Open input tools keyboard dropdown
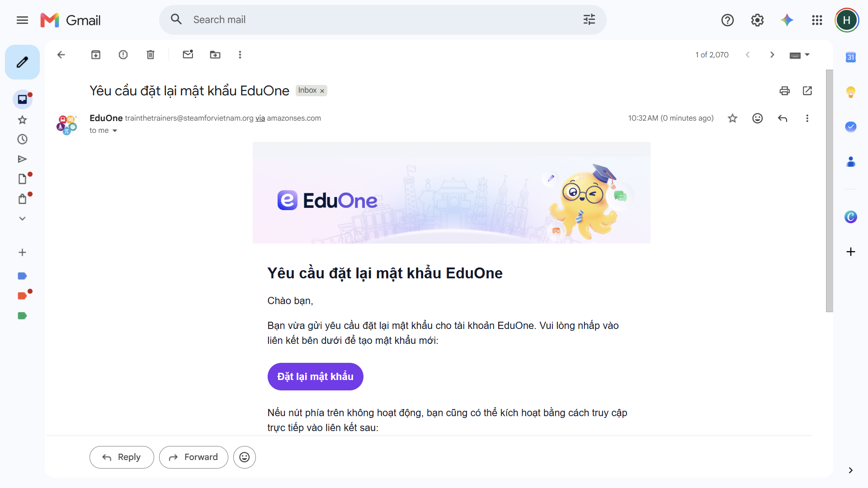 pyautogui.click(x=799, y=55)
